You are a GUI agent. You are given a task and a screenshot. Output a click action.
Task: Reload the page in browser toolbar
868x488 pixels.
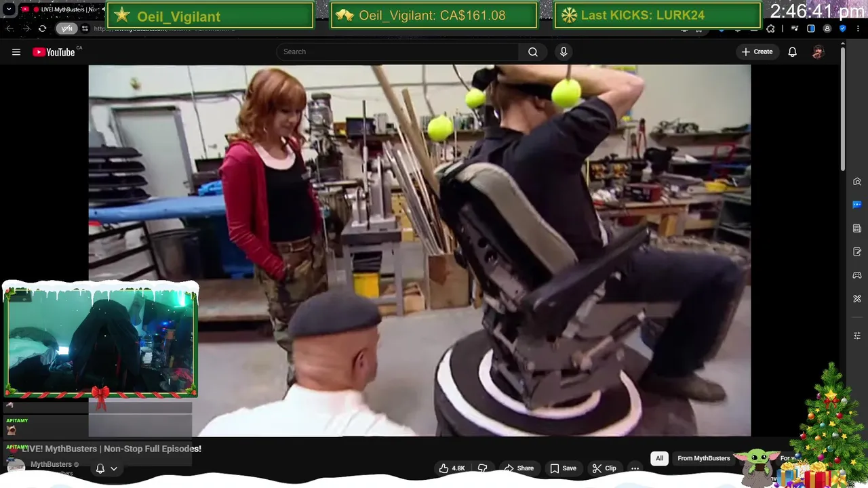pos(42,28)
